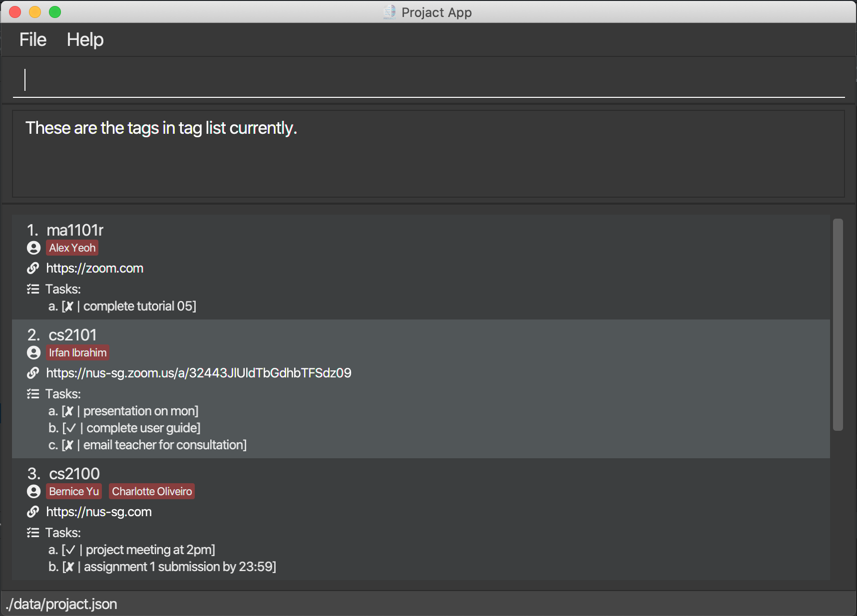Click the tasks list icon for ma1101r

tap(33, 289)
